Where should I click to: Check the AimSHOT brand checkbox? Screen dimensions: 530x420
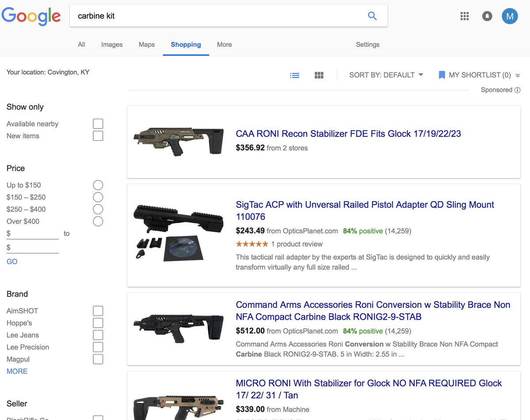[x=98, y=311]
